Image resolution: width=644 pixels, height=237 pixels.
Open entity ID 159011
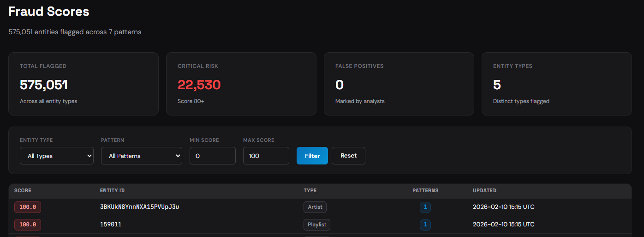pos(111,225)
